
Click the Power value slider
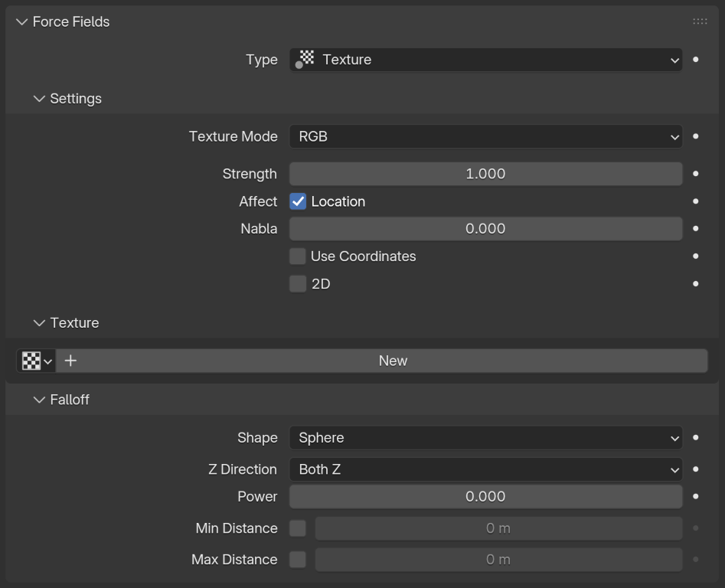pos(485,496)
